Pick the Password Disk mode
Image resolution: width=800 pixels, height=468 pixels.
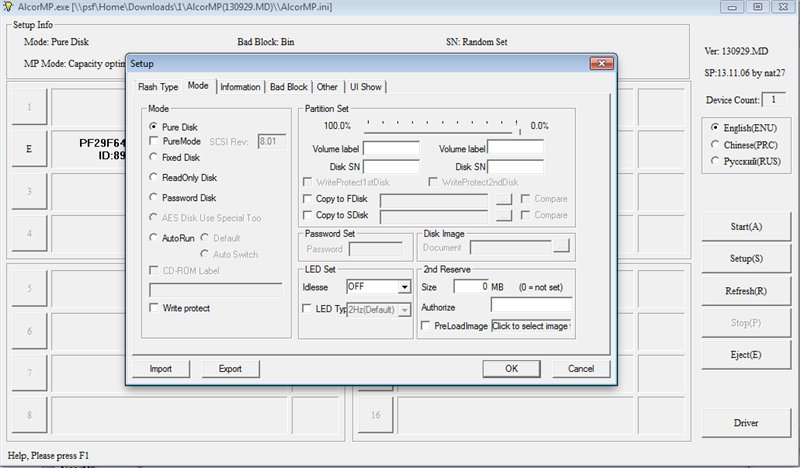153,197
